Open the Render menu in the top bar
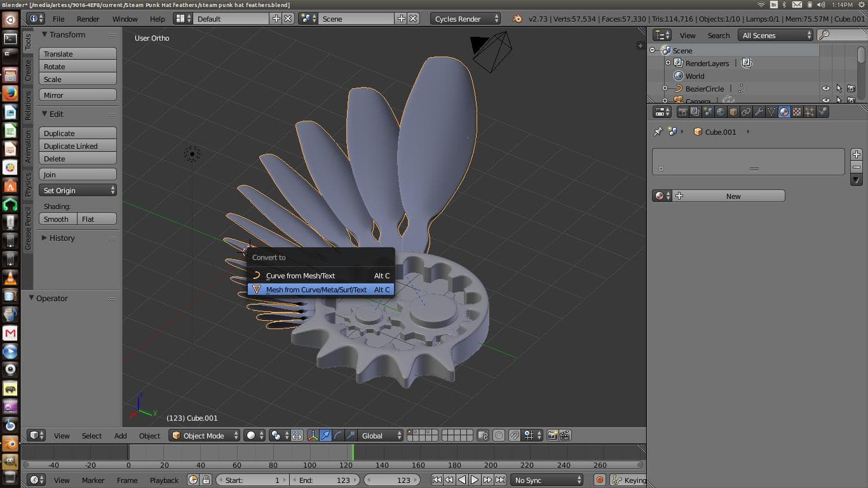Screen dimensions: 868x488 [88, 18]
